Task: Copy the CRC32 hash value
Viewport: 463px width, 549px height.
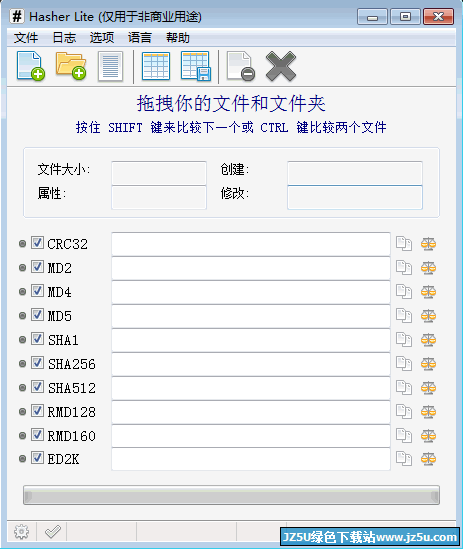Action: click(x=404, y=244)
